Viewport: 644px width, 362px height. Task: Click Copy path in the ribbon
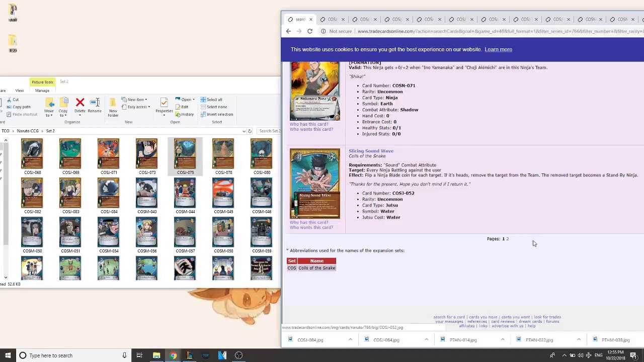point(19,107)
